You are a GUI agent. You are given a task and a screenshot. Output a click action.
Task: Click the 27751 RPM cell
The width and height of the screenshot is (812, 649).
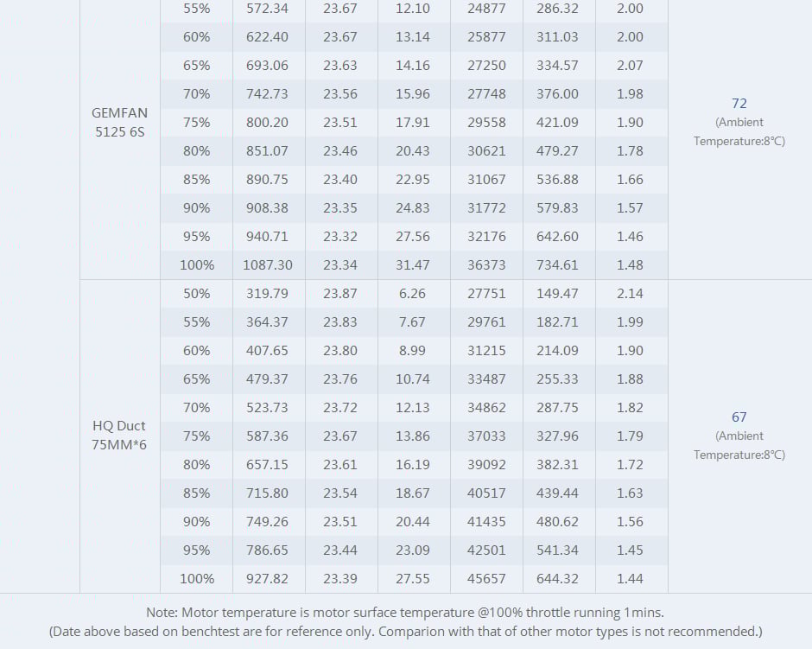point(486,294)
